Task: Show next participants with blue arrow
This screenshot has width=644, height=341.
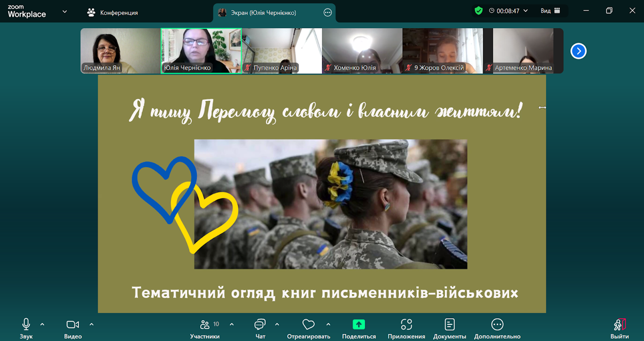Action: [x=578, y=51]
